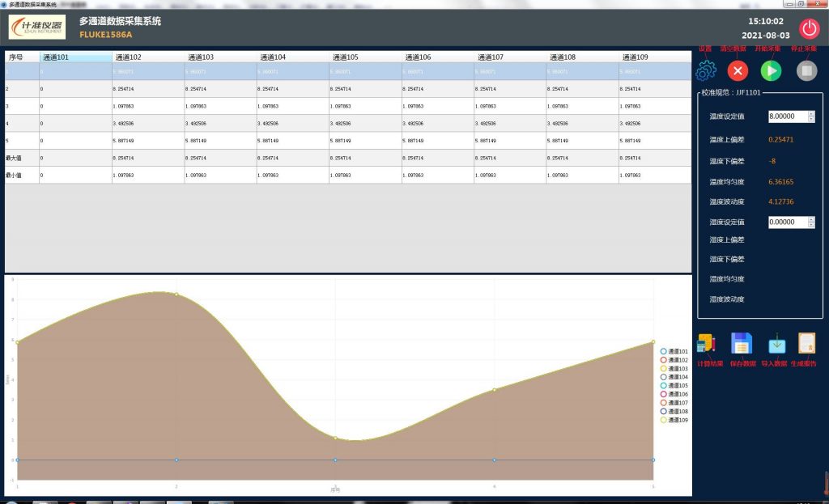Save data with the 保存数据 floppy icon
829x504 pixels.
(x=742, y=344)
